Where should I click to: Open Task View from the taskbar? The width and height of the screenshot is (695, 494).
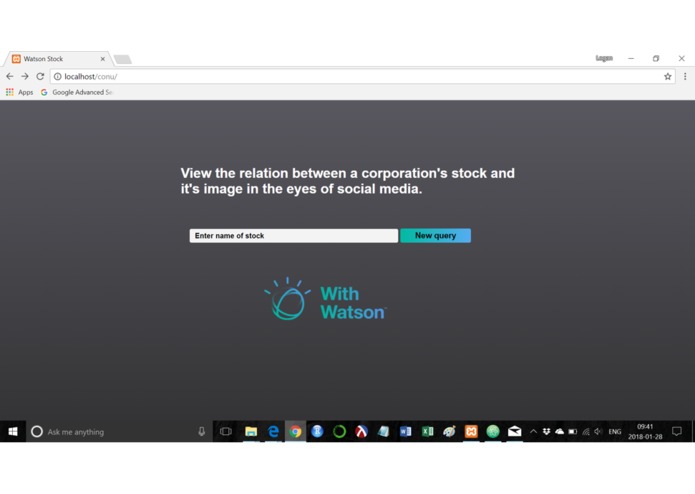click(x=226, y=432)
